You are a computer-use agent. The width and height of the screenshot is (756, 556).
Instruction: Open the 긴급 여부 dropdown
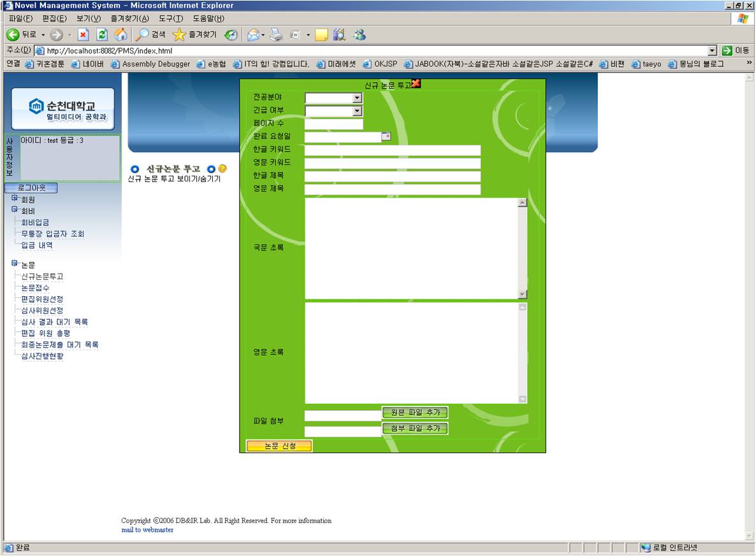point(358,110)
